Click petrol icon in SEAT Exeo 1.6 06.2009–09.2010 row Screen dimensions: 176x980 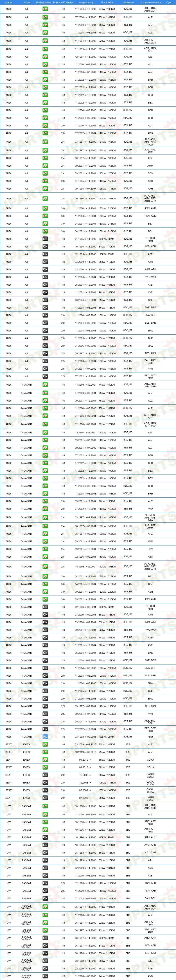45,752
